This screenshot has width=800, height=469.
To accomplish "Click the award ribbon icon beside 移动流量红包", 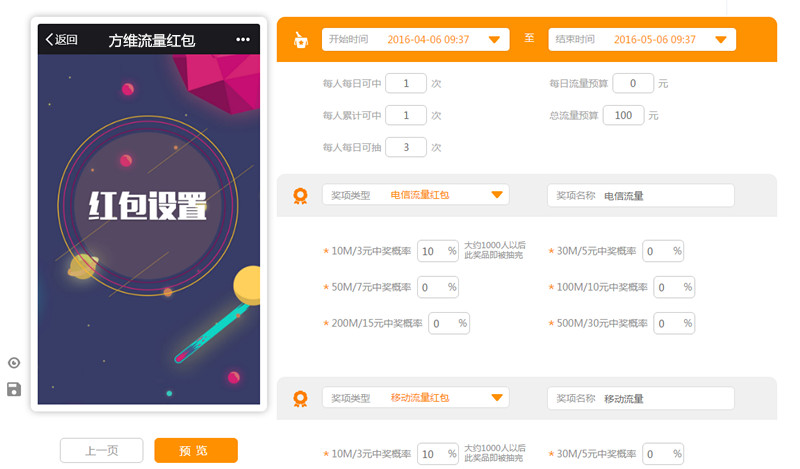I will pyautogui.click(x=300, y=398).
